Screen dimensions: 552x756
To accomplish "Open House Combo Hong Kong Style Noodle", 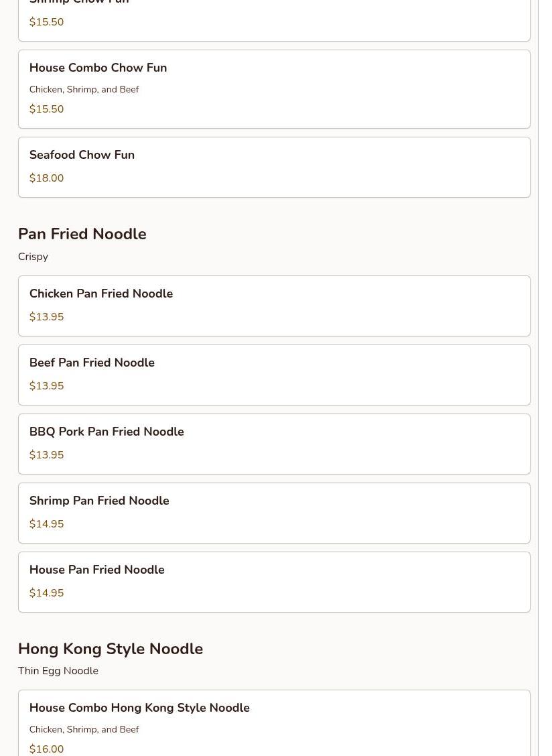I will click(x=274, y=723).
